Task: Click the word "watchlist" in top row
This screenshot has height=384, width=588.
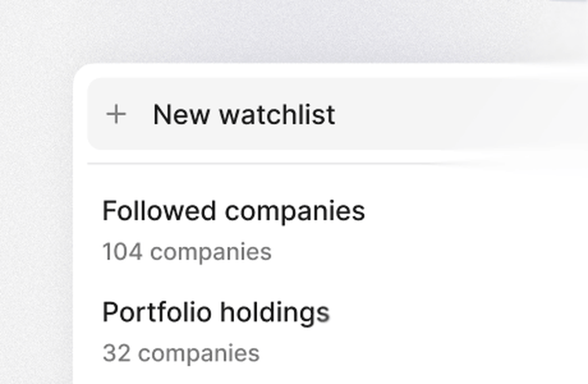Action: point(277,114)
